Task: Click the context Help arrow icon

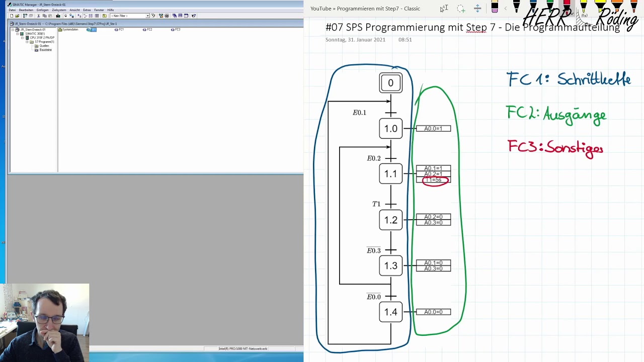Action: 194,16
